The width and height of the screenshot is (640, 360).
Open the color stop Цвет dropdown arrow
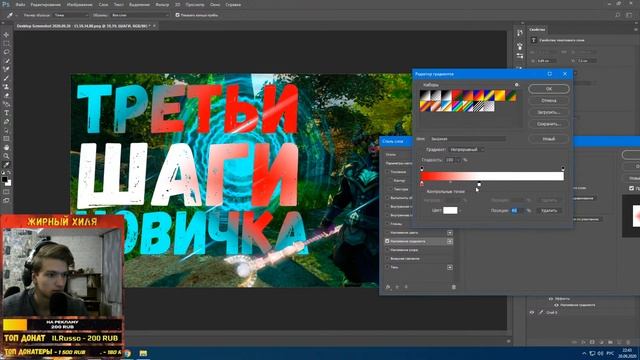click(x=460, y=211)
